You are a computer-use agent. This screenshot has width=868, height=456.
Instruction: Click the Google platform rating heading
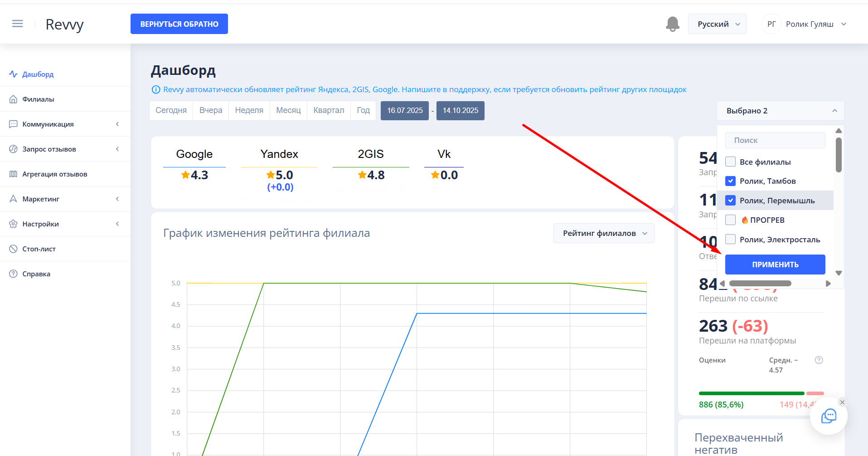coord(194,154)
